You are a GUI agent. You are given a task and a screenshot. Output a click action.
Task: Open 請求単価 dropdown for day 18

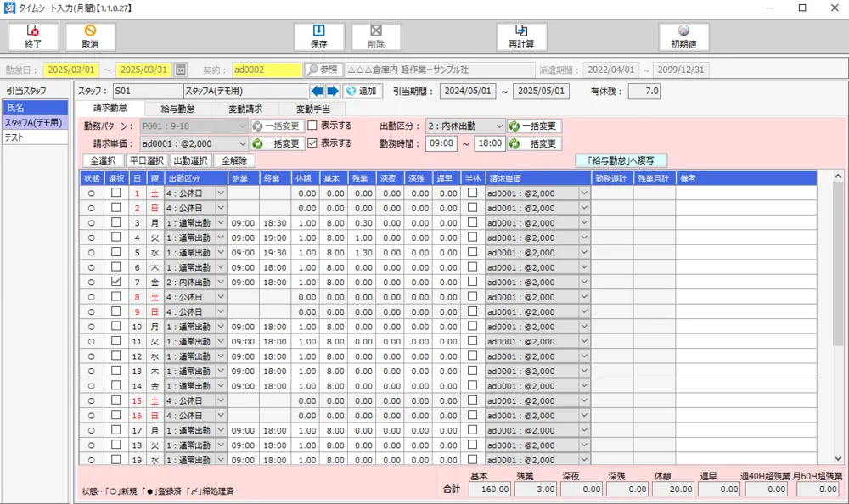(584, 445)
